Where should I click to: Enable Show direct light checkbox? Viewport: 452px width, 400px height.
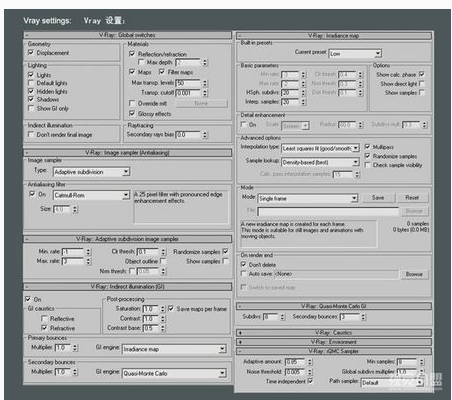[x=422, y=83]
